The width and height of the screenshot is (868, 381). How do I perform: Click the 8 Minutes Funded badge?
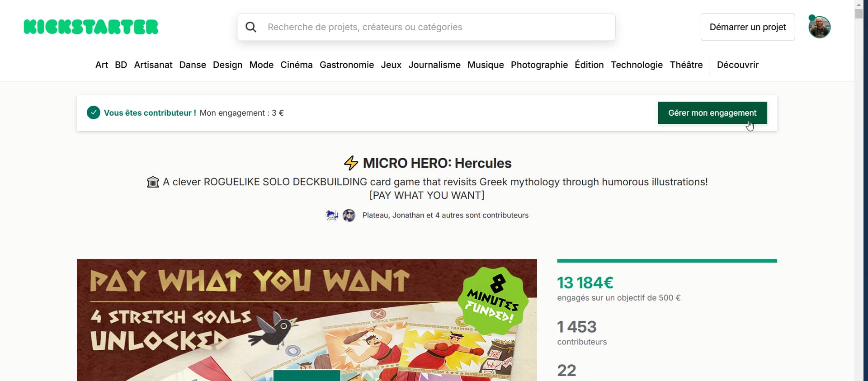[x=492, y=300]
